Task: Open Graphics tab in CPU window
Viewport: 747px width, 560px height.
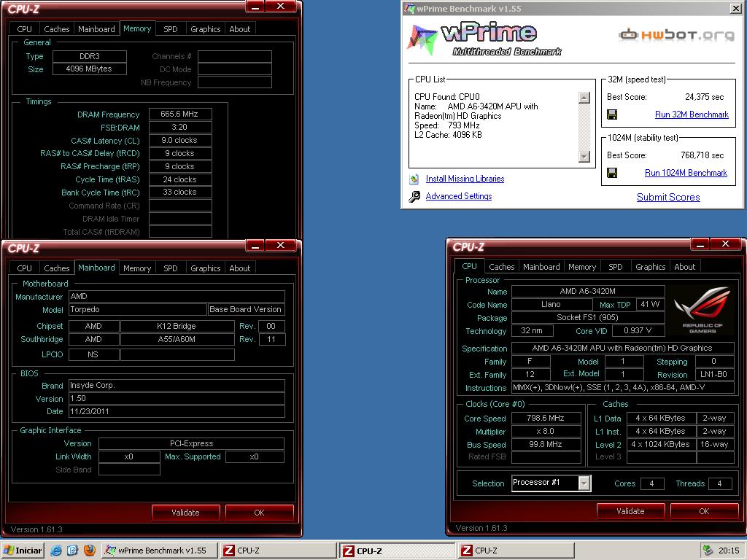Action: pyautogui.click(x=650, y=267)
